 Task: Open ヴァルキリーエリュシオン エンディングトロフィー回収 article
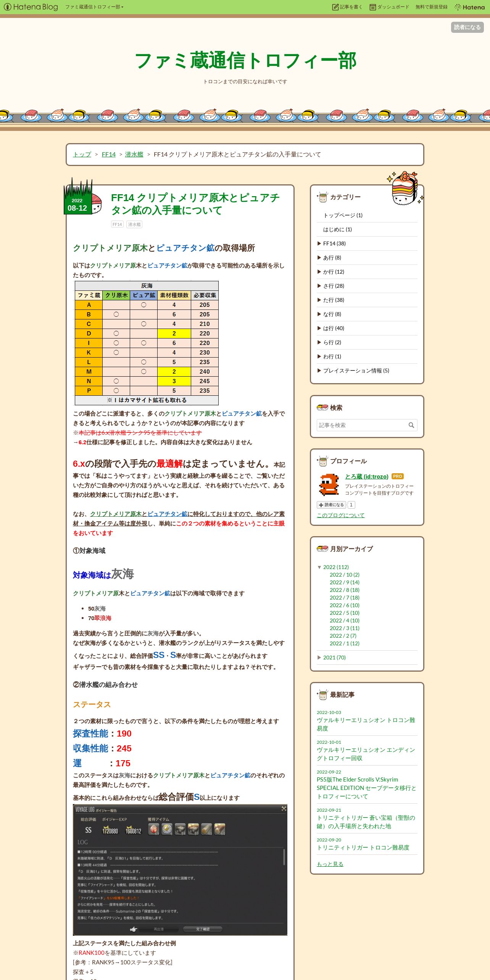(366, 754)
